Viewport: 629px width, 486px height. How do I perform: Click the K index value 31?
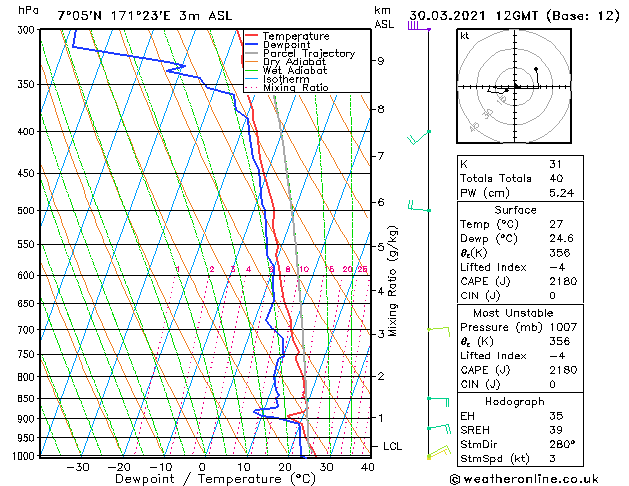[x=556, y=164]
